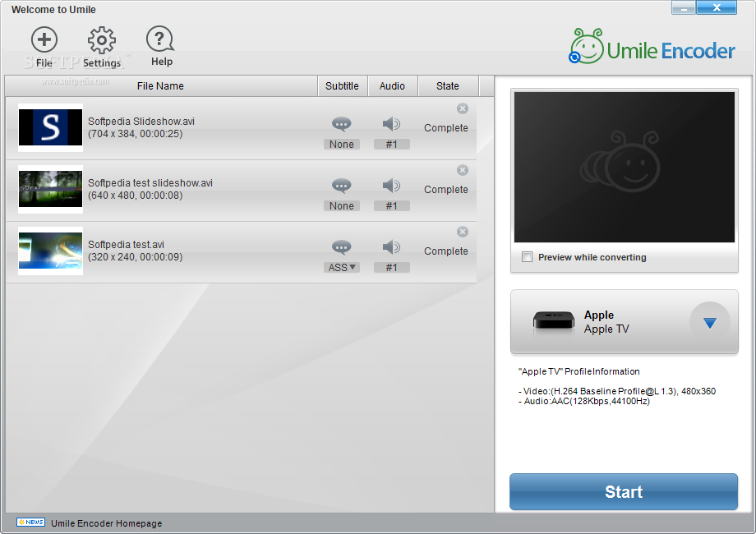Open ASS subtitle dropdown for Softpedia test.avi
Viewport: 756px width, 534px height.
tap(341, 268)
